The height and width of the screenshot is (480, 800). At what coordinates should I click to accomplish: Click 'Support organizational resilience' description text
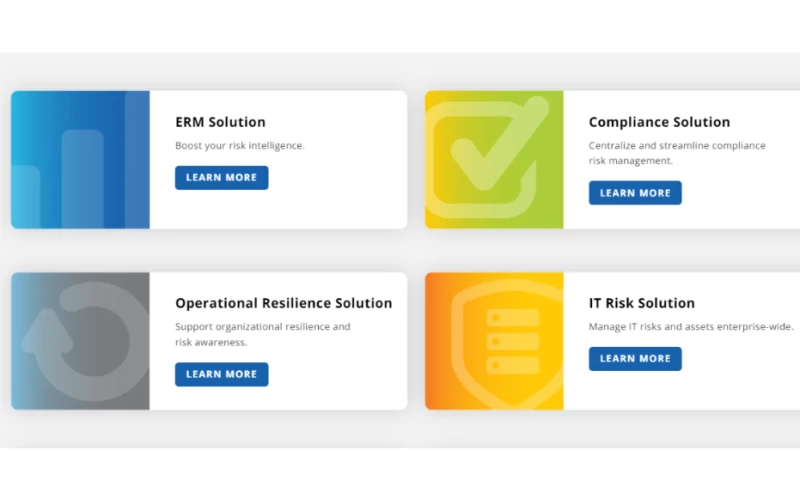click(x=263, y=327)
